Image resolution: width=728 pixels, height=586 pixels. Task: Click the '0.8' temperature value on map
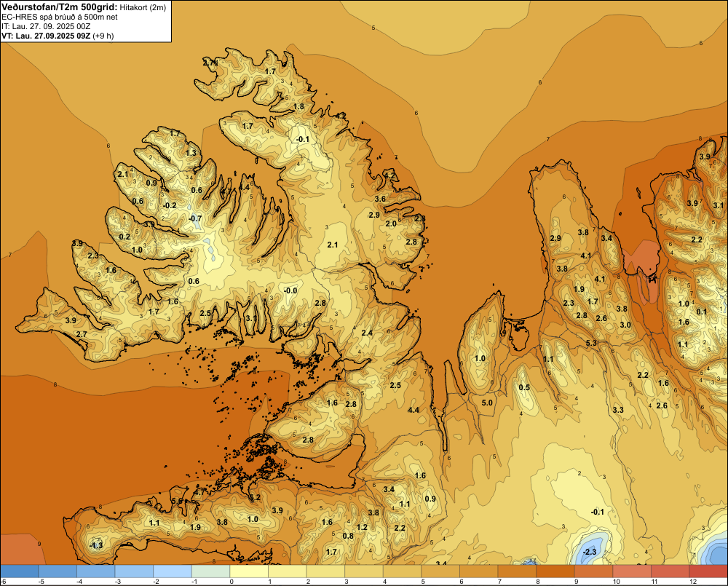tap(348, 536)
